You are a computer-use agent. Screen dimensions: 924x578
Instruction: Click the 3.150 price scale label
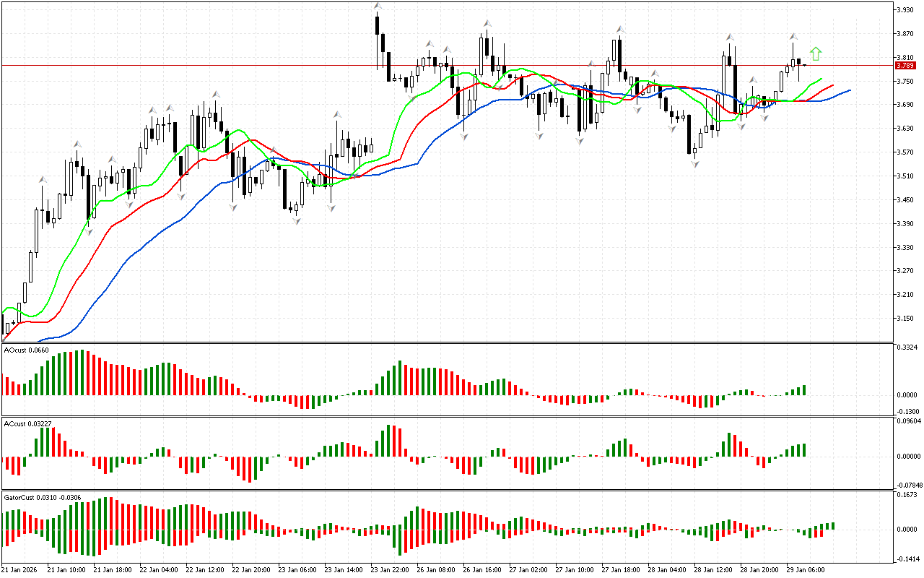pyautogui.click(x=905, y=319)
